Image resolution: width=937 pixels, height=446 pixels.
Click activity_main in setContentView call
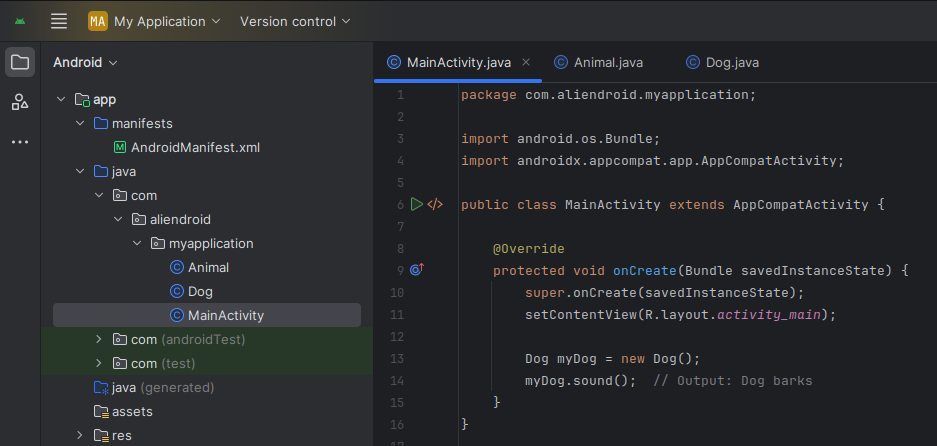768,314
